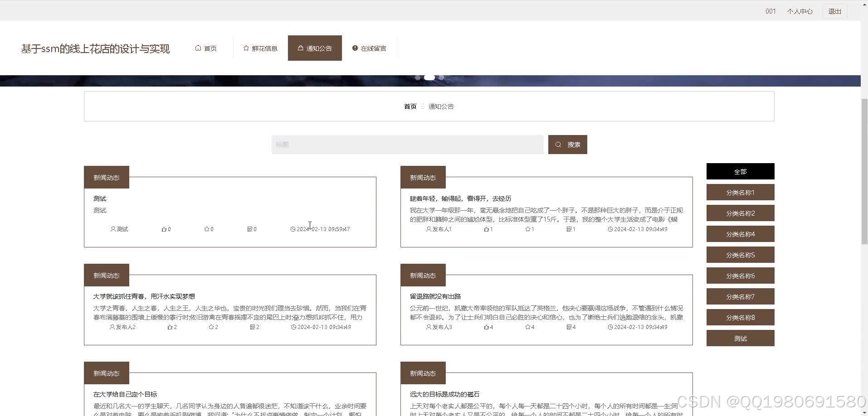Click the 退出 logout button
868x416 pixels.
pyautogui.click(x=834, y=11)
